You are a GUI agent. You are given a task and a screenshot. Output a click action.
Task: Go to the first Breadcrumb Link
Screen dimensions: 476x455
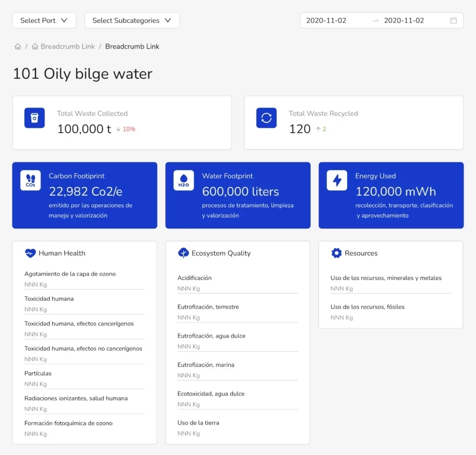tap(67, 47)
